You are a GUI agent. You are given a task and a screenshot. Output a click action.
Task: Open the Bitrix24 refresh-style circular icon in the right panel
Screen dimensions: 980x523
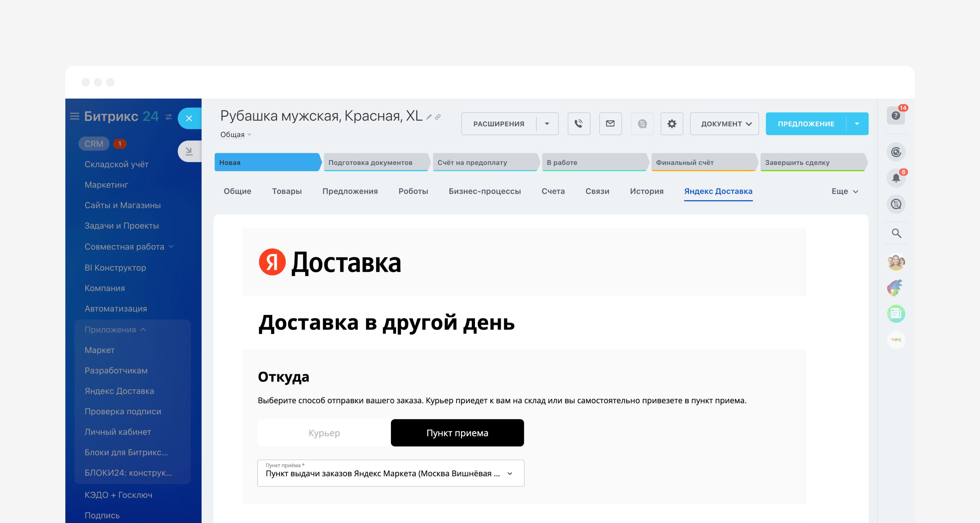[x=896, y=152]
